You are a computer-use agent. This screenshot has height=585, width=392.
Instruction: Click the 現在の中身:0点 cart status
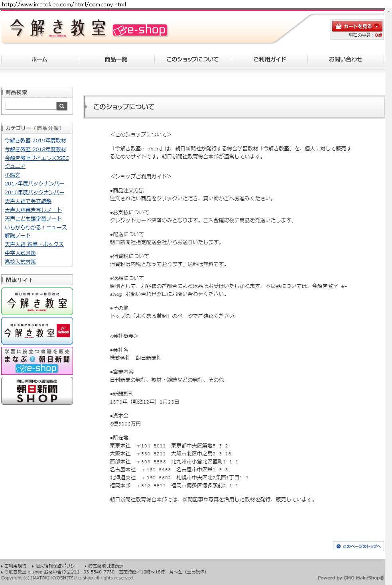coord(365,35)
